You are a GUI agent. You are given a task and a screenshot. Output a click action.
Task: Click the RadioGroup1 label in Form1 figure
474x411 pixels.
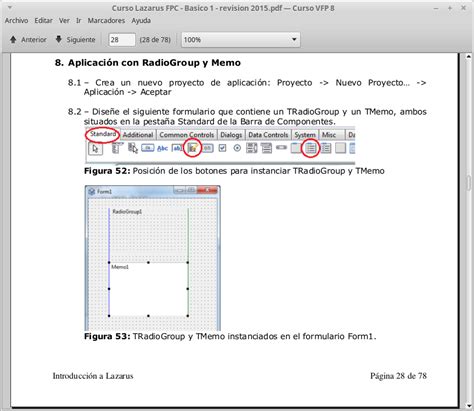pos(127,211)
